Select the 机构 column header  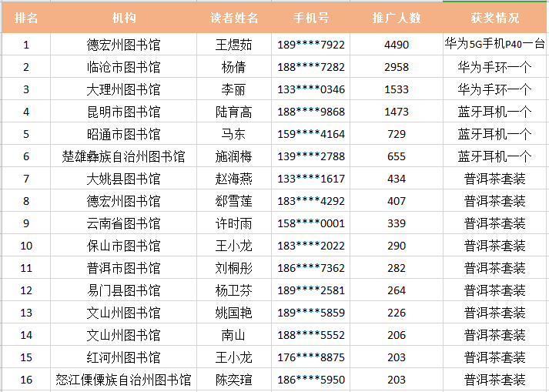tap(124, 18)
